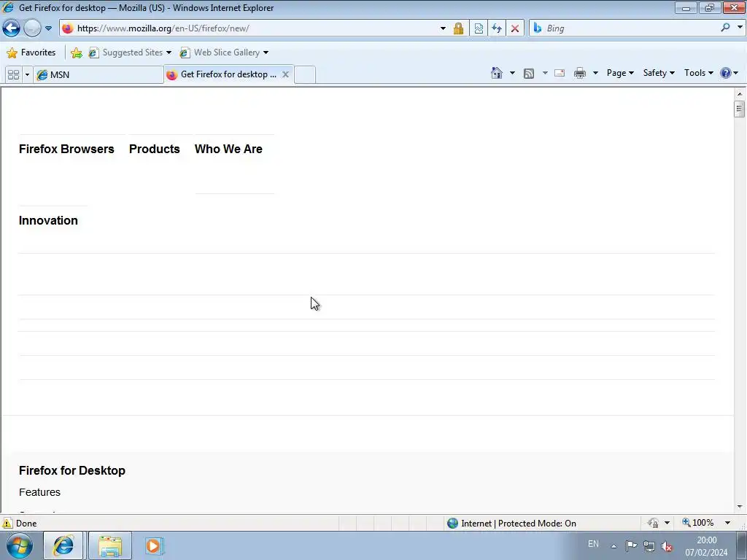Click the EN language indicator
This screenshot has height=560, width=747.
point(593,544)
